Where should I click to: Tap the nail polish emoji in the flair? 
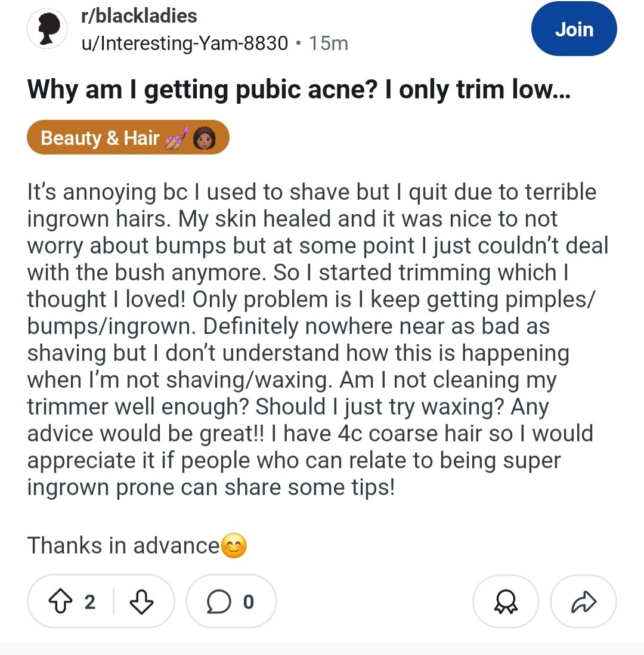(x=177, y=138)
